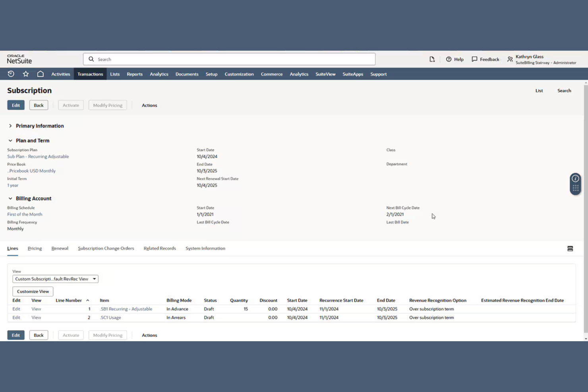Open Sub Plan - Recurring Adjustable link
The width and height of the screenshot is (588, 392).
point(38,156)
